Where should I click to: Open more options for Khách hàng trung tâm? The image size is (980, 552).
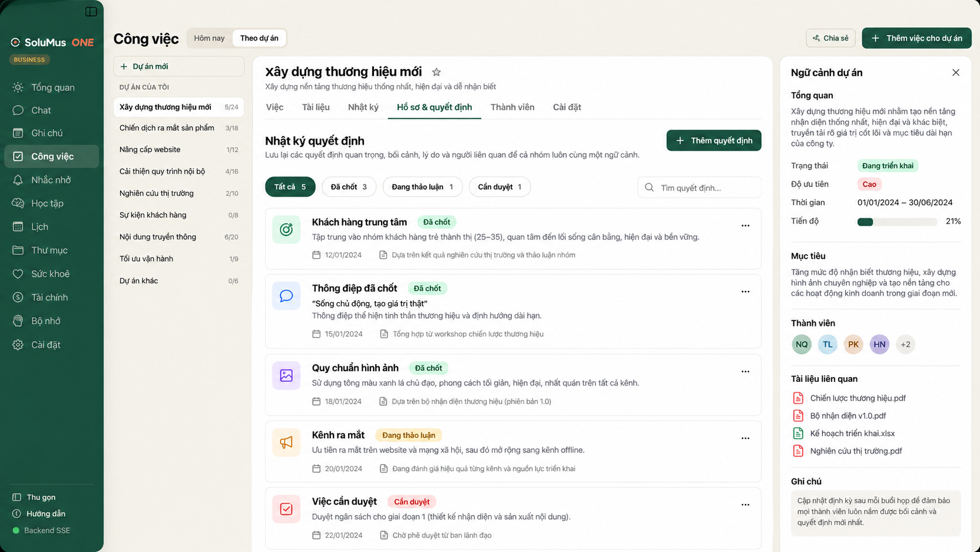click(745, 226)
